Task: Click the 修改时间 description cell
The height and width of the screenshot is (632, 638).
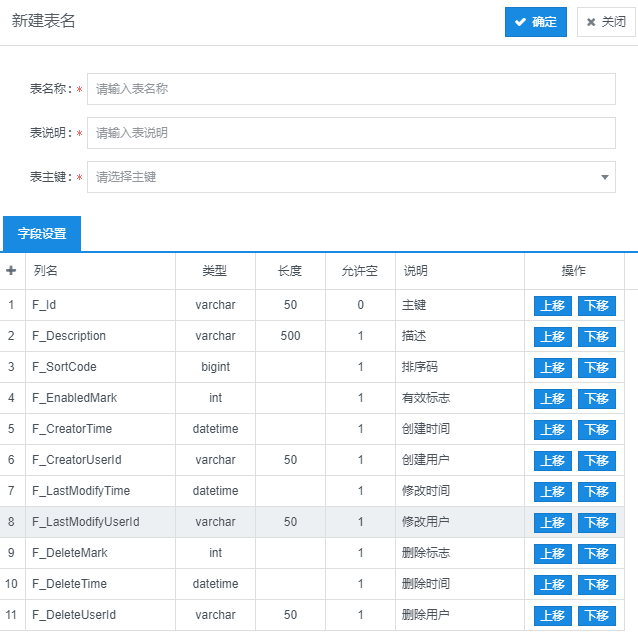Action: click(x=460, y=491)
